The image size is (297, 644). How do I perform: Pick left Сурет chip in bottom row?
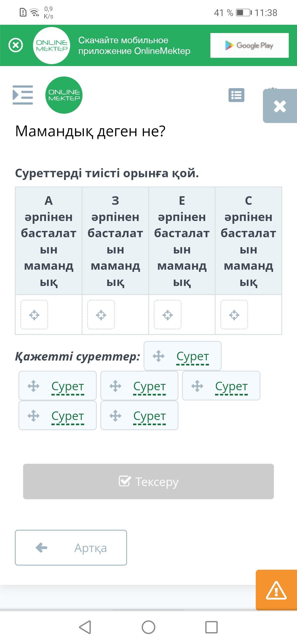57,415
